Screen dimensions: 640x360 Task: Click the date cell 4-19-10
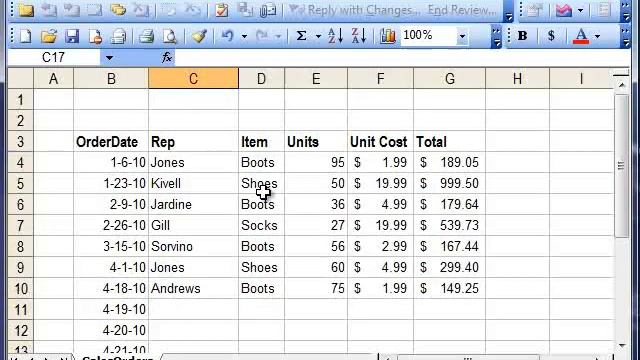111,309
